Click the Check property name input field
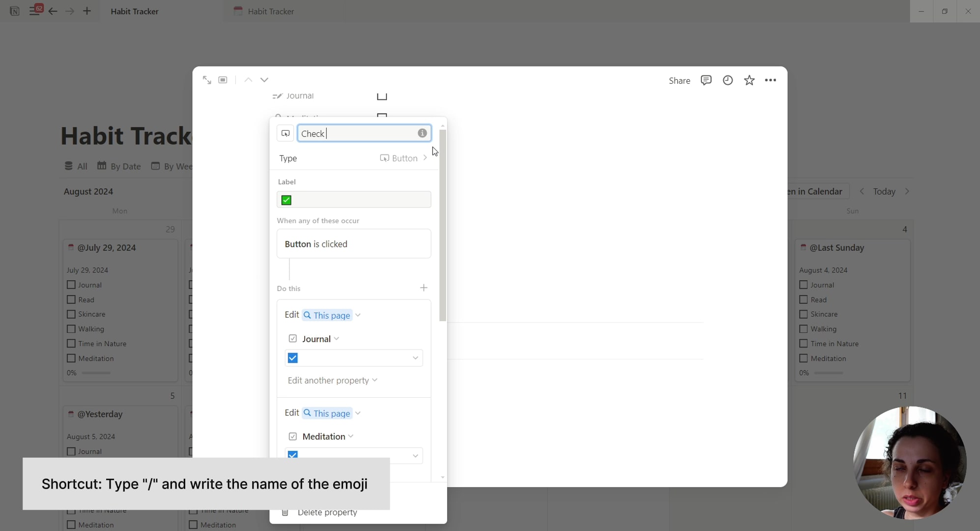980x531 pixels. coord(354,133)
